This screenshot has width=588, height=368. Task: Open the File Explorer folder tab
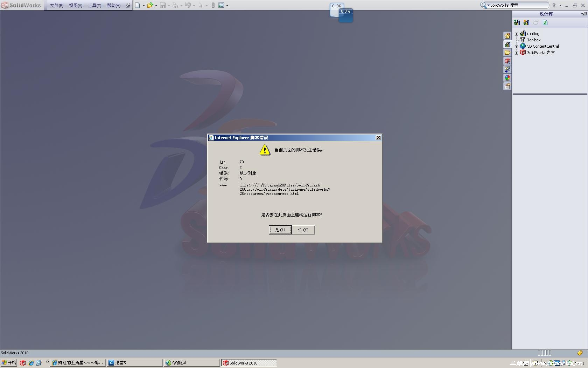(x=507, y=53)
